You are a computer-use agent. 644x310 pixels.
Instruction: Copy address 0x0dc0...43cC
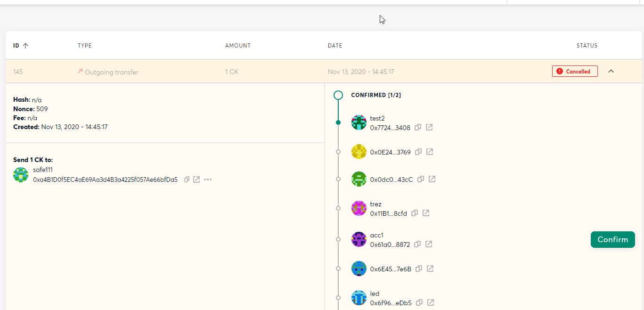[421, 179]
